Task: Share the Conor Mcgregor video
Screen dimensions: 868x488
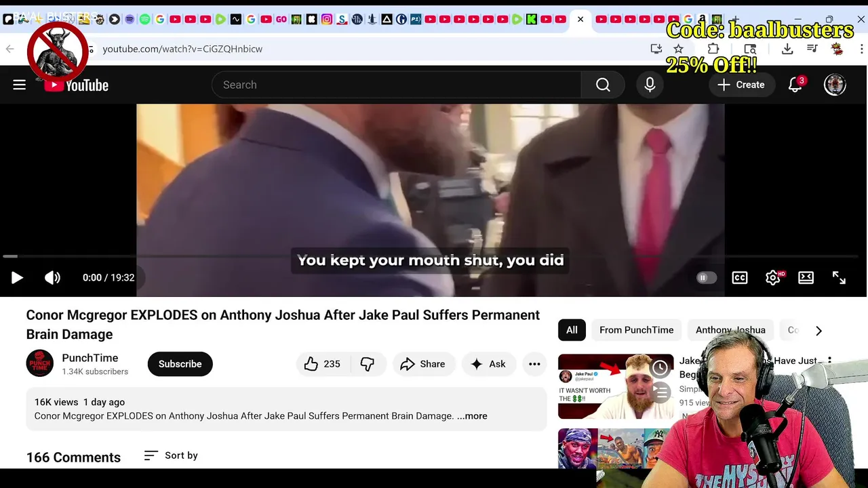Action: [422, 364]
